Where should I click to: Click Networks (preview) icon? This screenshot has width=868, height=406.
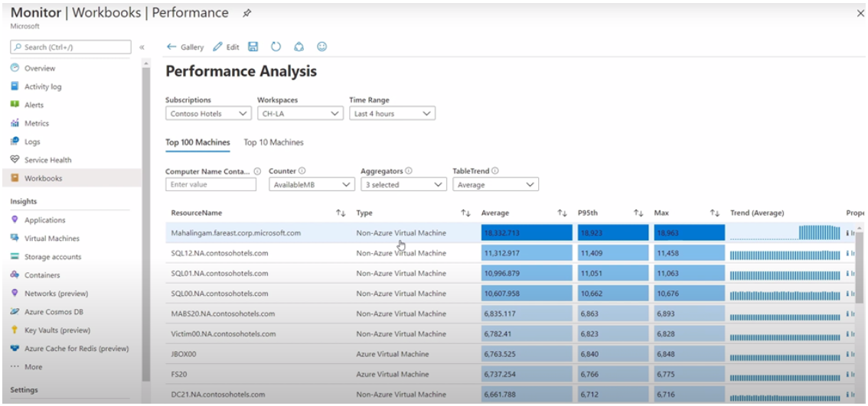[x=15, y=293]
